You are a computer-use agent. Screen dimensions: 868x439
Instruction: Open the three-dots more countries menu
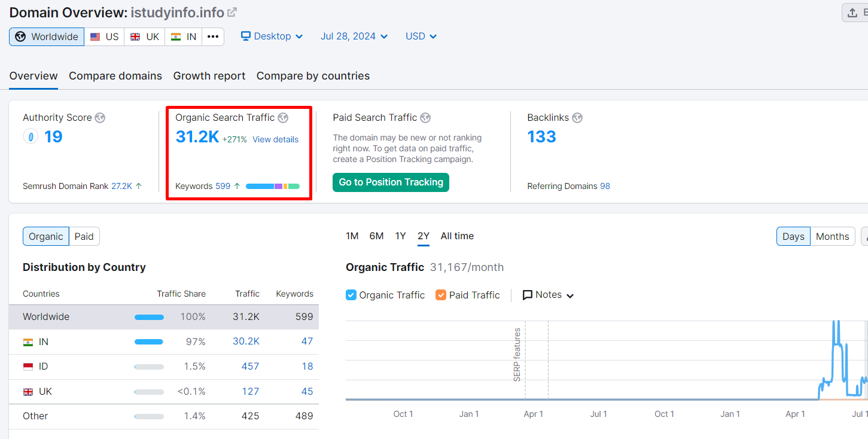click(x=213, y=36)
